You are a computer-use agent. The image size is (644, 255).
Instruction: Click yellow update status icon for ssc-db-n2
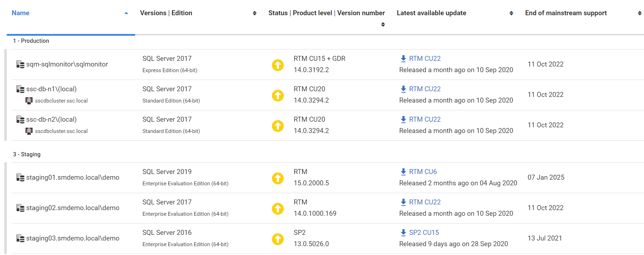(x=278, y=126)
